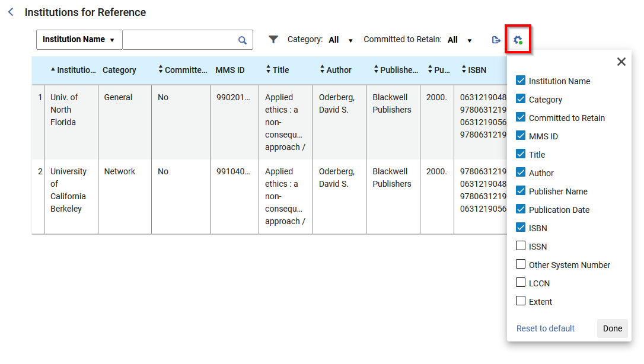Enable the LCCN column checkbox
Screen dimensions: 644x364
[x=521, y=283]
